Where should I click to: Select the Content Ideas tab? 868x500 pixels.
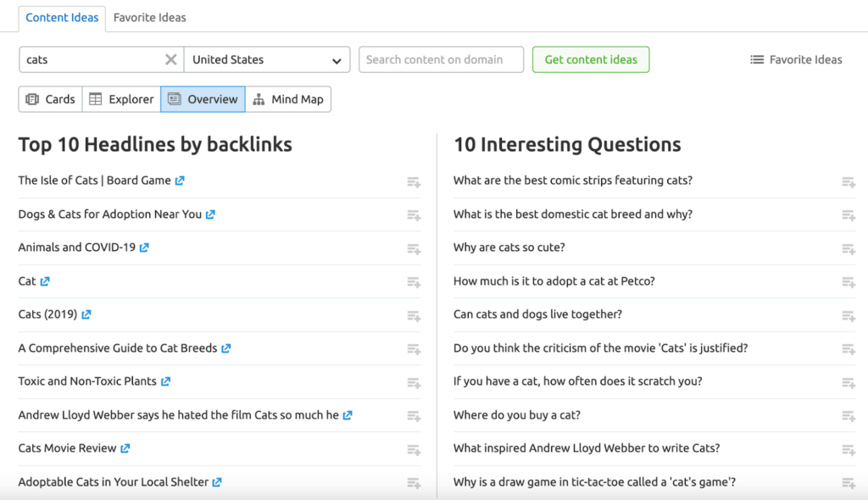point(62,17)
